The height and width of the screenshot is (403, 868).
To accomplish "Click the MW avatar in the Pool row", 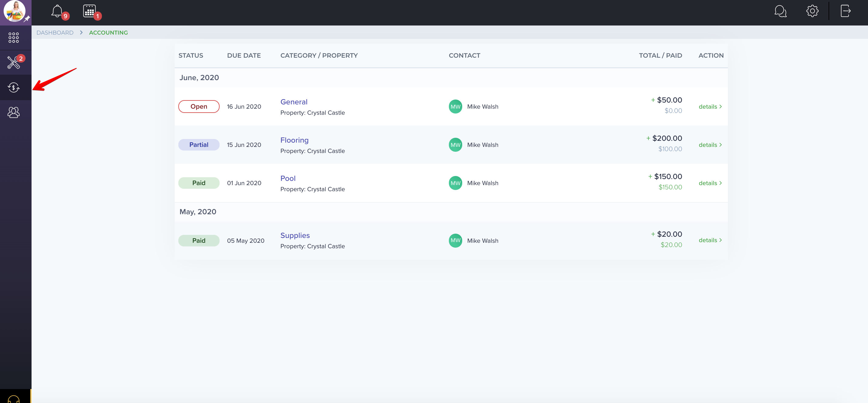I will click(x=455, y=183).
